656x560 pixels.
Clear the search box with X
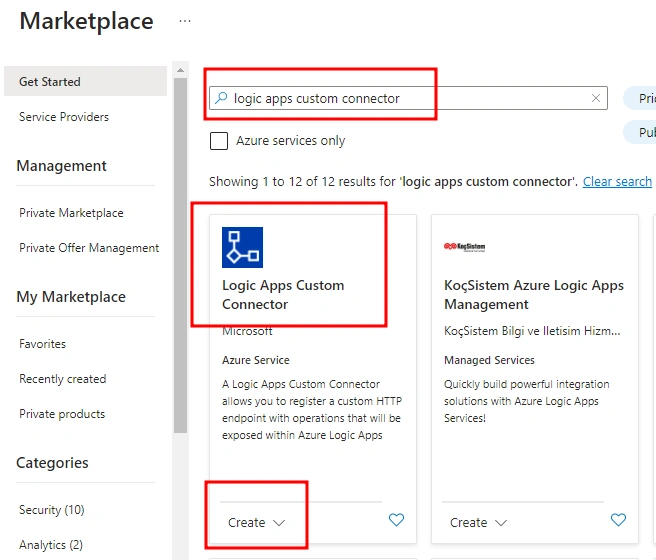pos(596,98)
